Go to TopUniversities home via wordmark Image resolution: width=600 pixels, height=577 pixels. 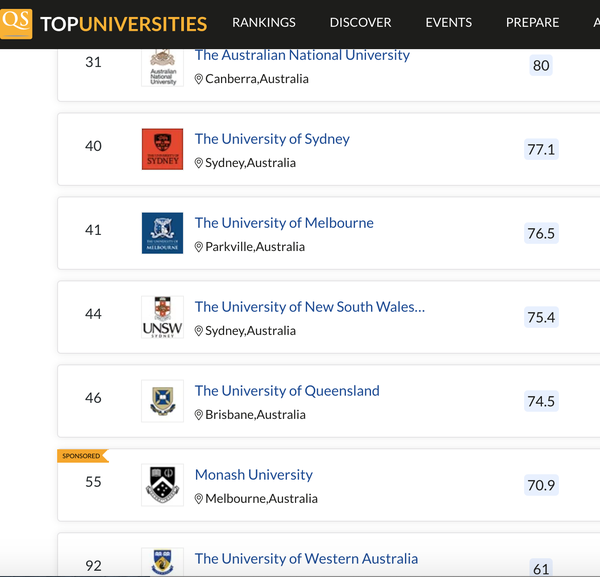click(124, 24)
